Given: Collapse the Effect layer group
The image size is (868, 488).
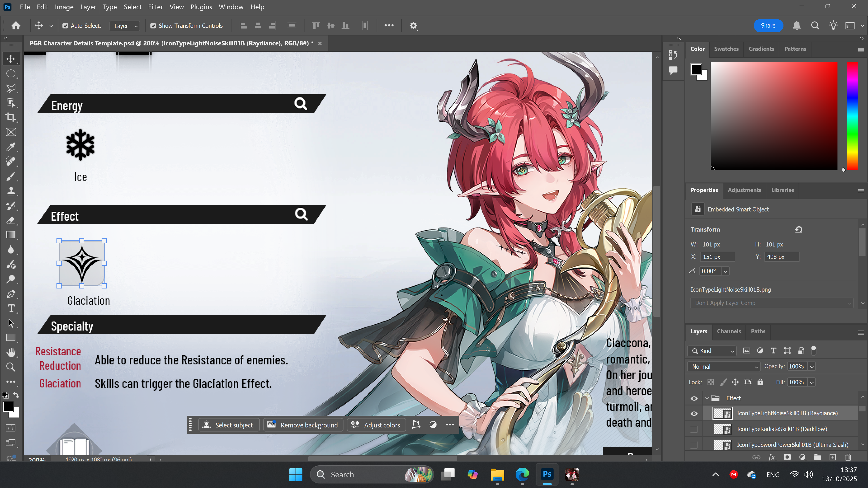Looking at the screenshot, I should pyautogui.click(x=707, y=398).
